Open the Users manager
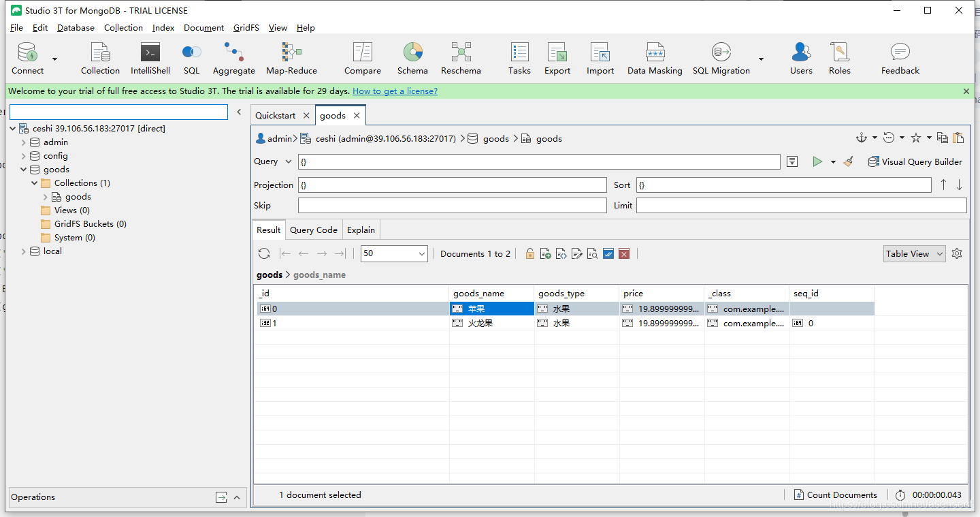The image size is (980, 517). tap(801, 59)
